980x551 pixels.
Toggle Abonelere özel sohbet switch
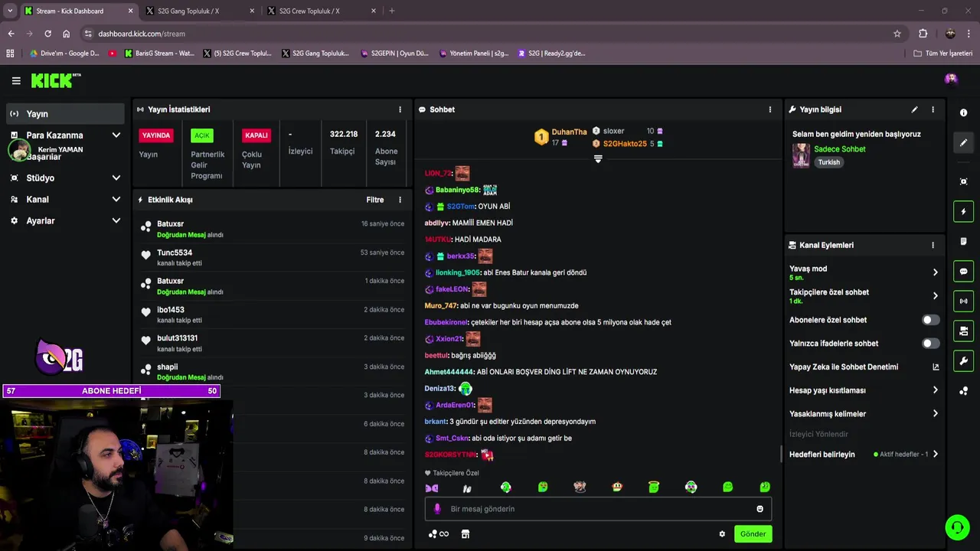click(930, 320)
